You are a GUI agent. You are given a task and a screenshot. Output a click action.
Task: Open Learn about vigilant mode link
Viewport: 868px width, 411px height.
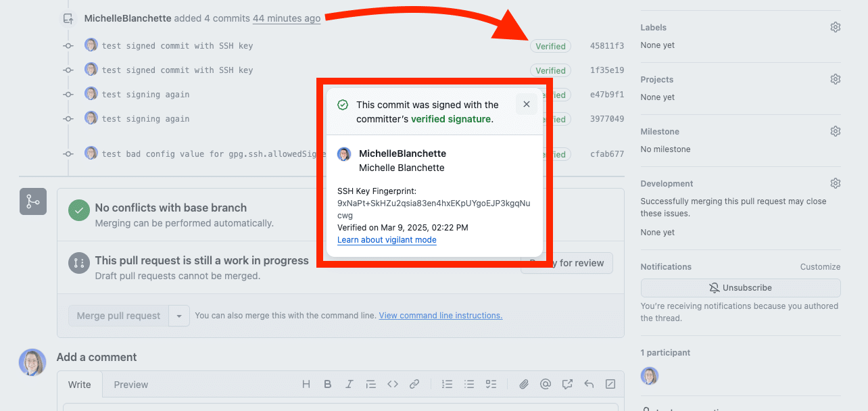[x=387, y=239]
